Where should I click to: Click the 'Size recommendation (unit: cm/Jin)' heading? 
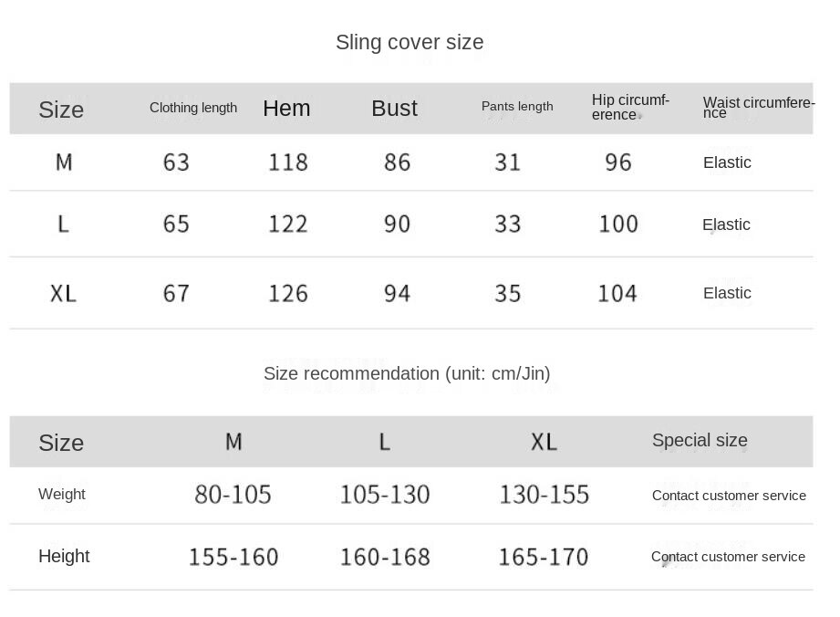pos(407,373)
